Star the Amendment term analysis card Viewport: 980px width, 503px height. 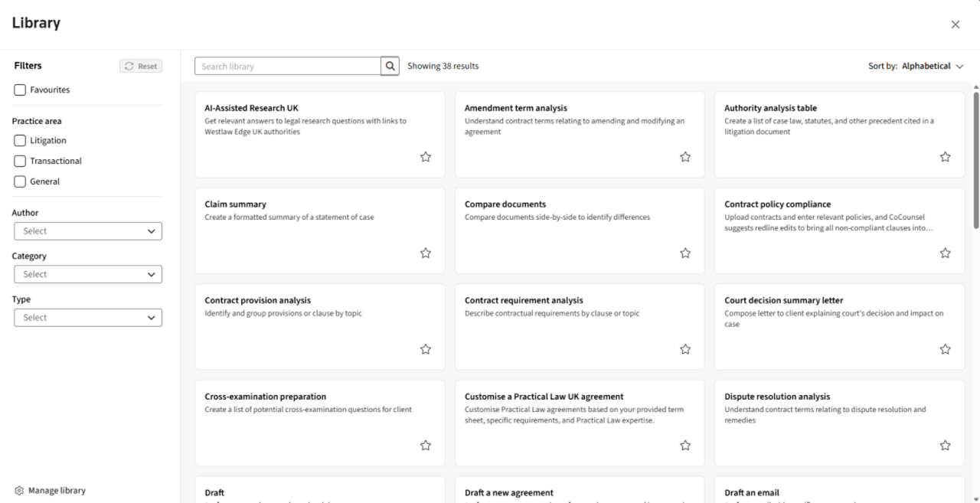click(685, 157)
